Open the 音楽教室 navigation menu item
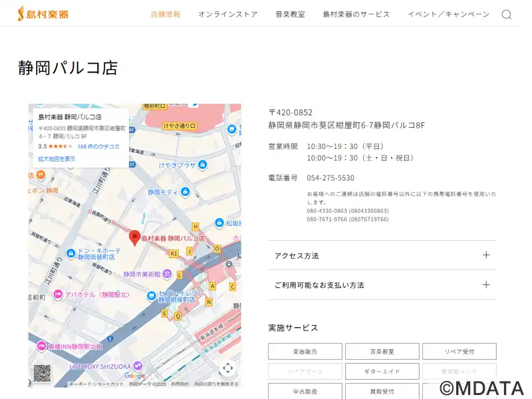Viewport: 532px width, 399px height. (290, 14)
